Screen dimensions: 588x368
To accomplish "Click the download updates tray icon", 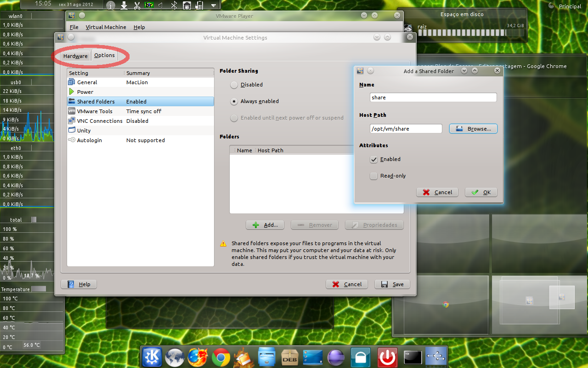I will 124,6.
